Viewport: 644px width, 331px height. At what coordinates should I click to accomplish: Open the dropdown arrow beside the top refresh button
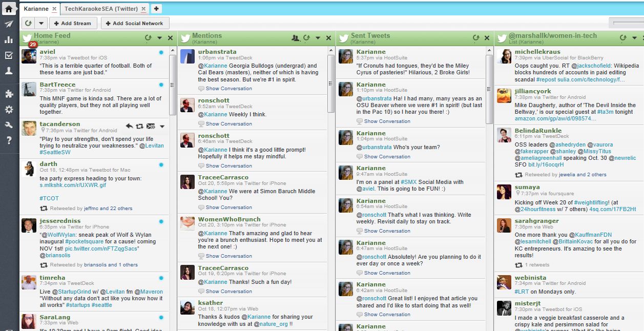click(x=41, y=23)
